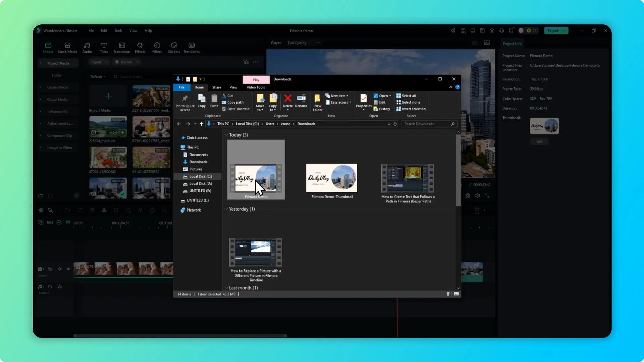Open Explorer help question mark icon
Screen dimensions: 644x362
pos(458,87)
